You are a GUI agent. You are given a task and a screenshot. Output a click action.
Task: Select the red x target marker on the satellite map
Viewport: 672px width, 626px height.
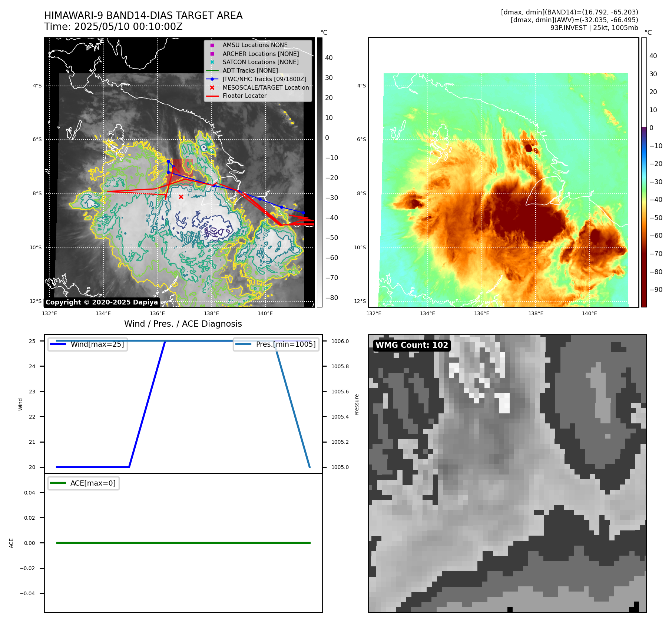pyautogui.click(x=181, y=197)
